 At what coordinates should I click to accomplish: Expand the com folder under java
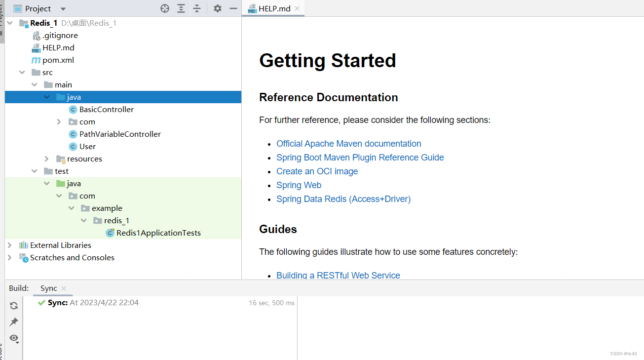pyautogui.click(x=59, y=121)
